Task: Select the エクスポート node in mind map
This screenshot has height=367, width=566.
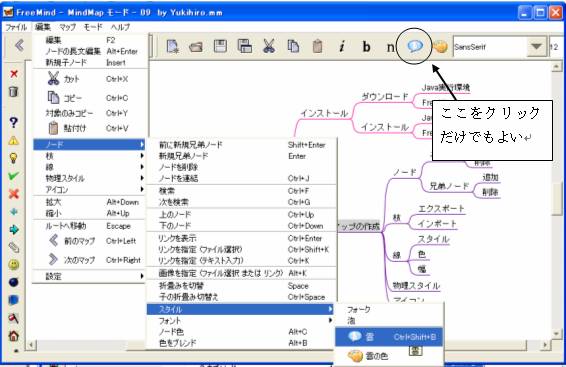Action: pyautogui.click(x=441, y=209)
